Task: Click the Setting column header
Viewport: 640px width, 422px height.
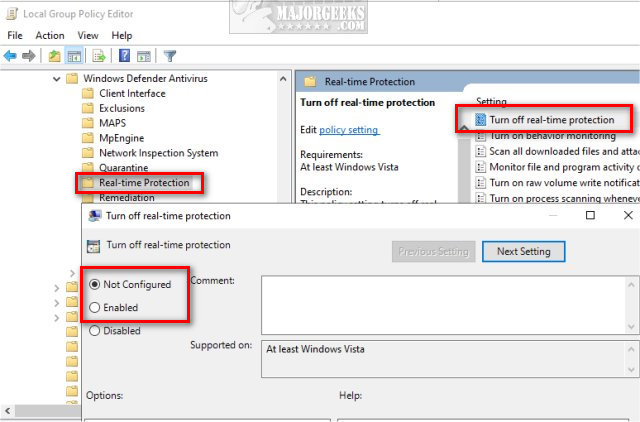Action: click(491, 101)
